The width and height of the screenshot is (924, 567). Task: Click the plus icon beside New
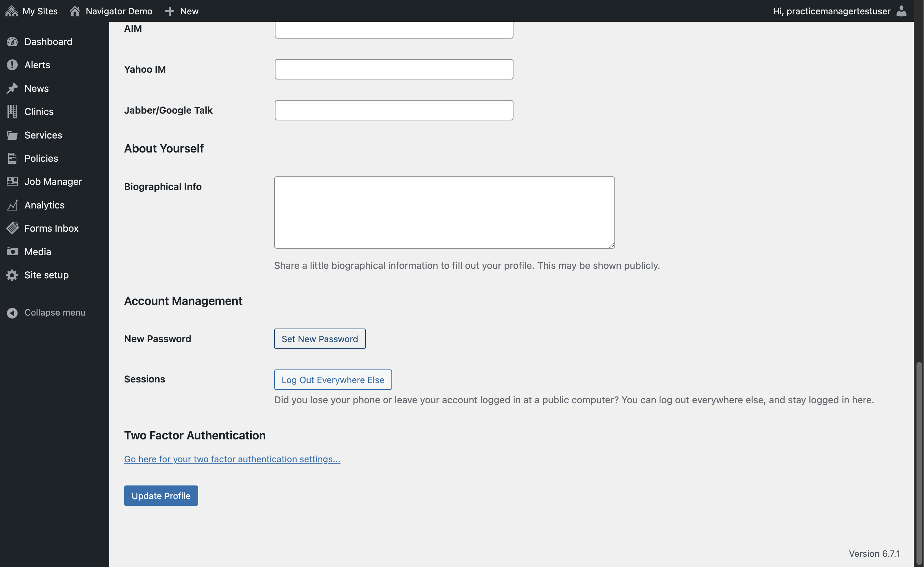point(169,11)
